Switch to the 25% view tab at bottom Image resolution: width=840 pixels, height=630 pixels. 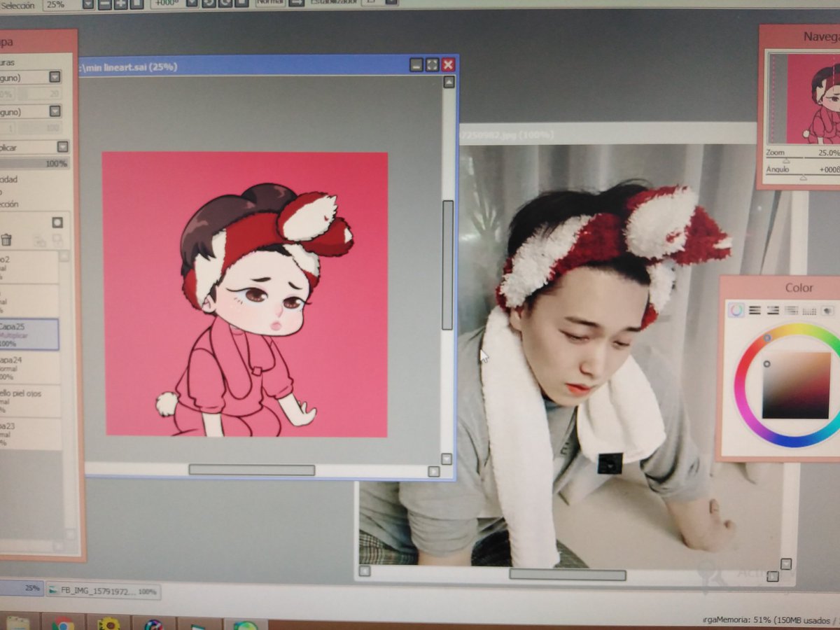[x=21, y=588]
